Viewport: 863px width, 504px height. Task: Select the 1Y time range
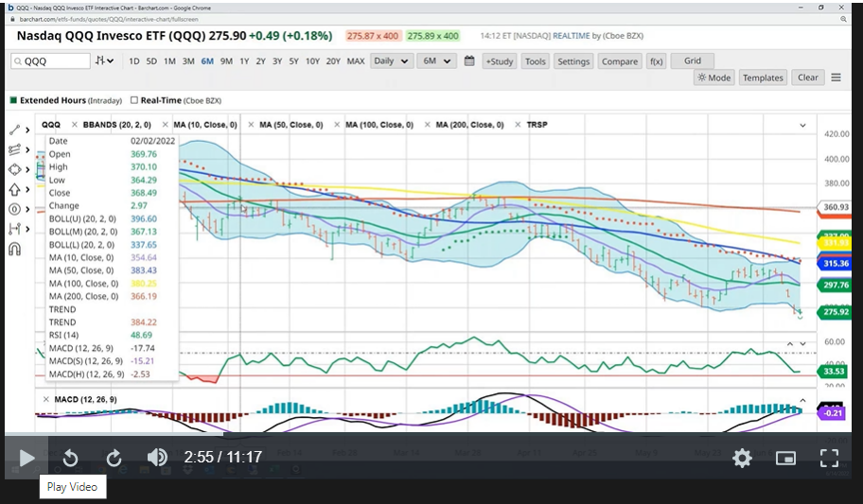[x=244, y=61]
